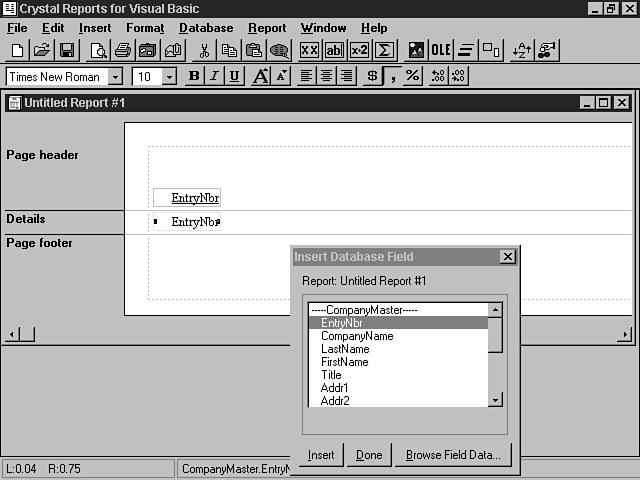Image resolution: width=640 pixels, height=480 pixels.
Task: Select the EntryNbr field in Details section
Action: coord(195,222)
